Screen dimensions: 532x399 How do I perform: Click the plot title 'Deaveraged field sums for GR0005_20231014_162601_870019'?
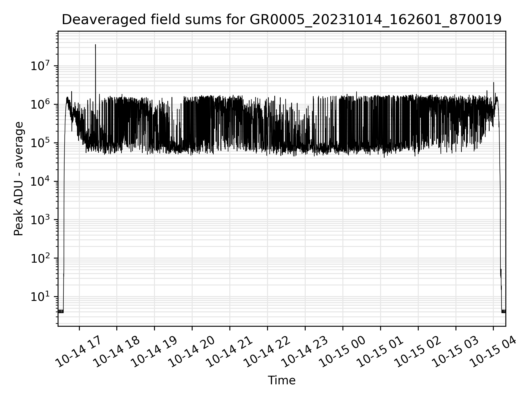[282, 20]
